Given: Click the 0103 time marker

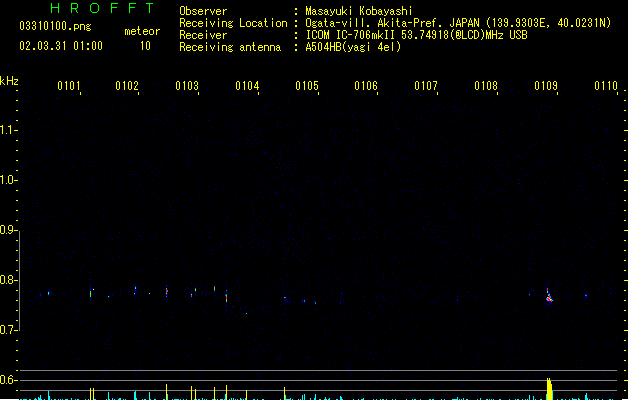Looking at the screenshot, I should coord(187,86).
